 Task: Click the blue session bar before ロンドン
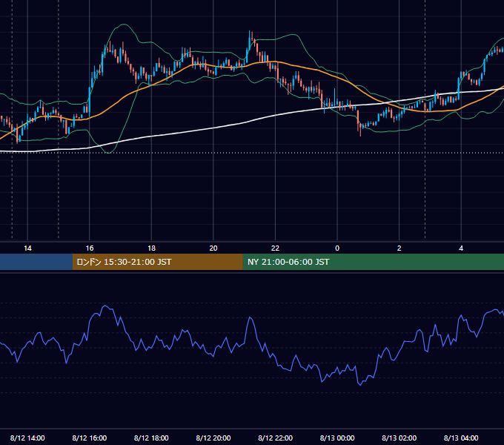point(36,262)
